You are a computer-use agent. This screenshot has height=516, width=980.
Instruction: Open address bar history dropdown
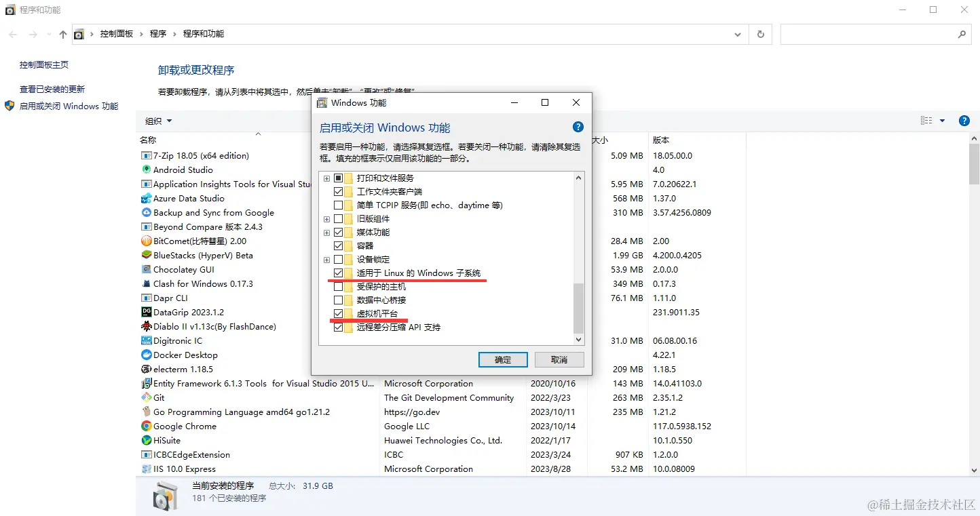[x=738, y=34]
